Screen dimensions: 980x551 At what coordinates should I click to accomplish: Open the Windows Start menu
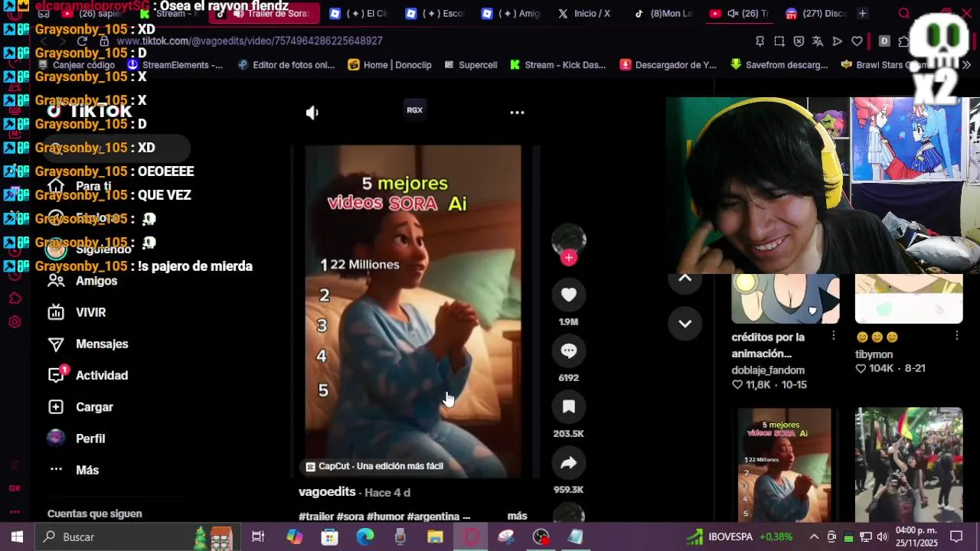click(x=17, y=537)
